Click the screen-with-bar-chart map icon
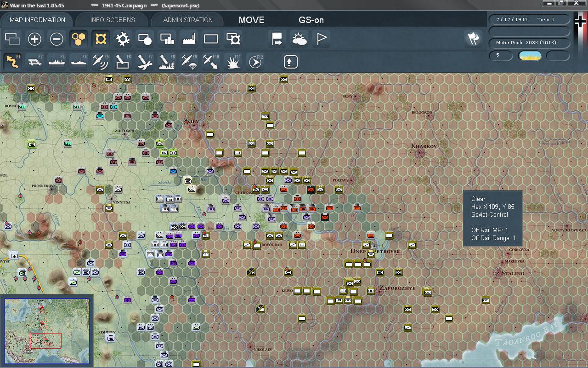The image size is (588, 368). click(x=167, y=39)
